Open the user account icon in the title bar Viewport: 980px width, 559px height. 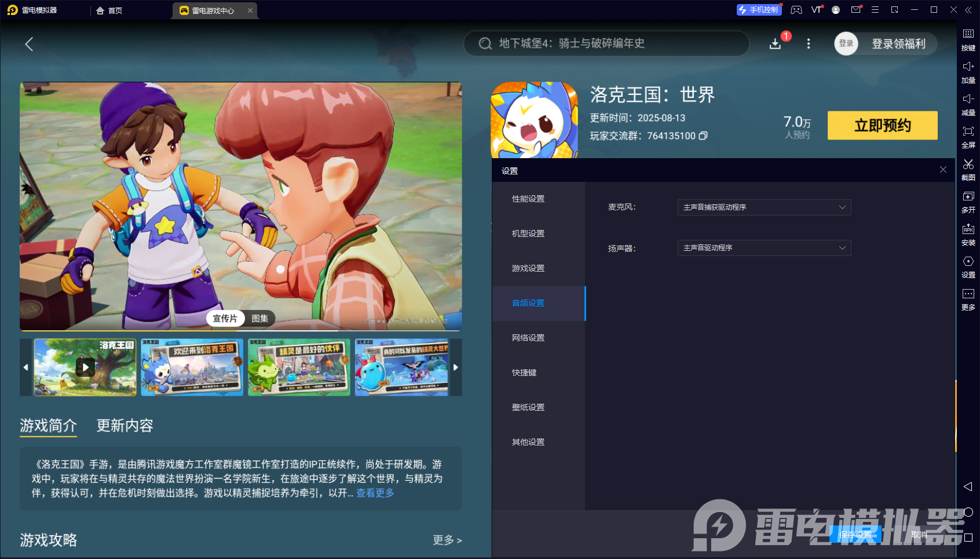pyautogui.click(x=836, y=10)
